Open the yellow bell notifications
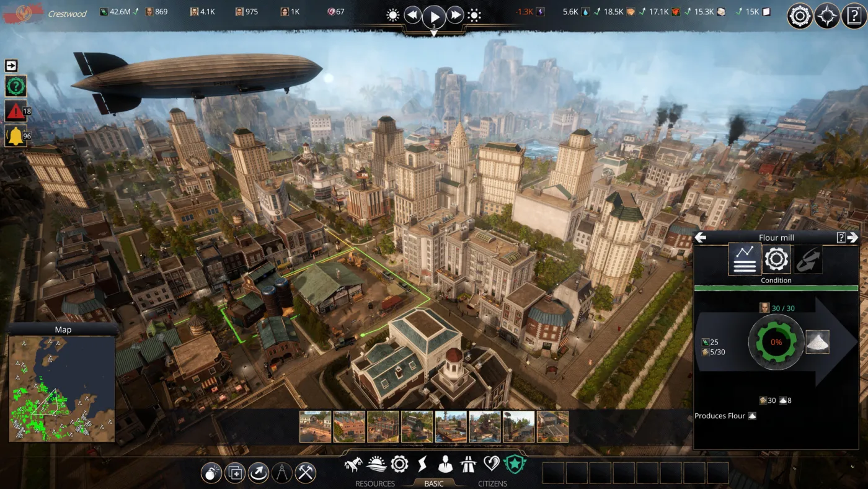Viewport: 868px width, 489px height. [15, 136]
